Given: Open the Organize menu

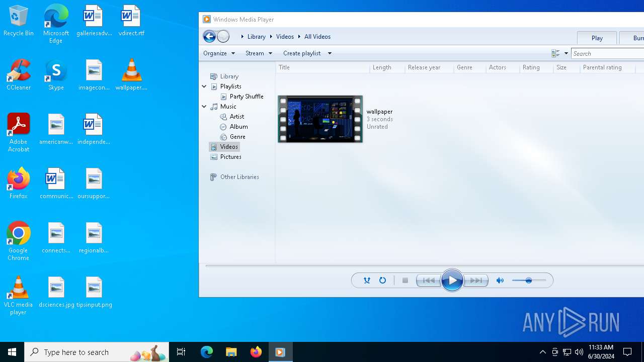Looking at the screenshot, I should pyautogui.click(x=219, y=53).
